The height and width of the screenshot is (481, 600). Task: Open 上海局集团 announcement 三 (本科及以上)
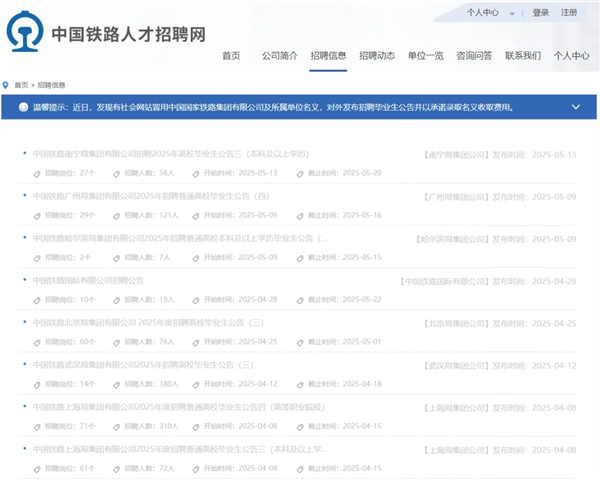click(180, 449)
